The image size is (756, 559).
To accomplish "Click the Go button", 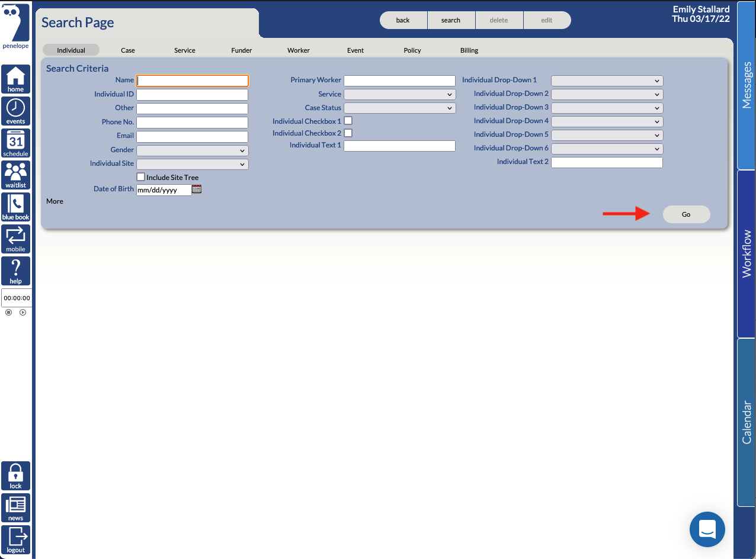I will point(686,214).
